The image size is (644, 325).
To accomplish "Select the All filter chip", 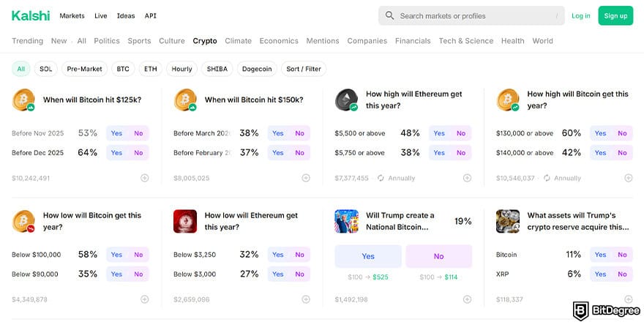I will point(21,69).
